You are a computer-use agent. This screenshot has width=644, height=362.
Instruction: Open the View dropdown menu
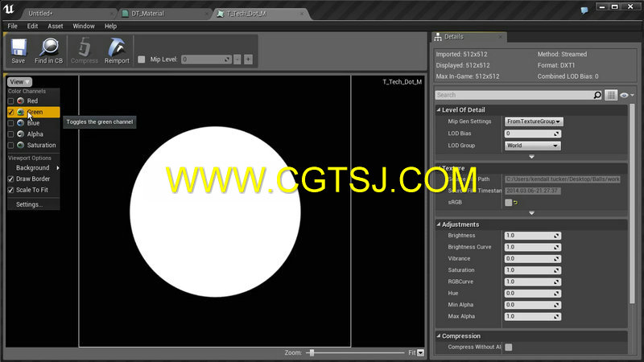click(19, 82)
